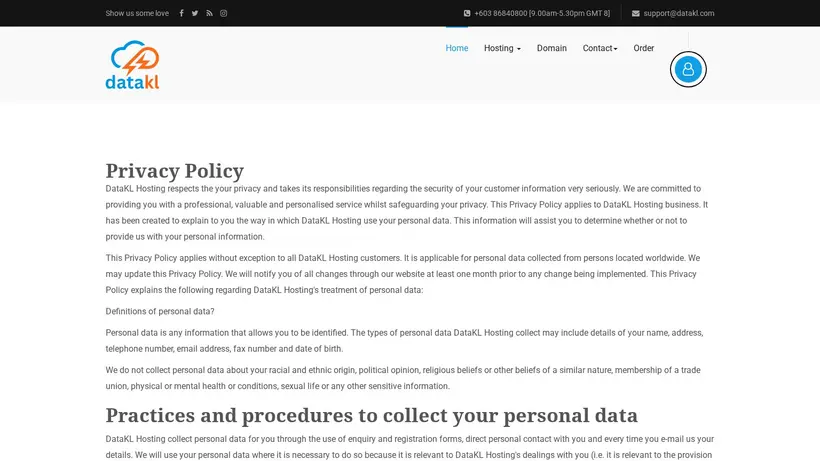The height and width of the screenshot is (461, 820).
Task: Expand the Contact dropdown menu
Action: [600, 48]
